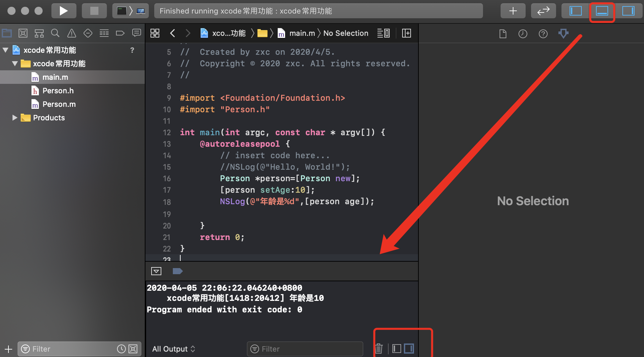
Task: Show the Attributes inspector
Action: coord(563,33)
